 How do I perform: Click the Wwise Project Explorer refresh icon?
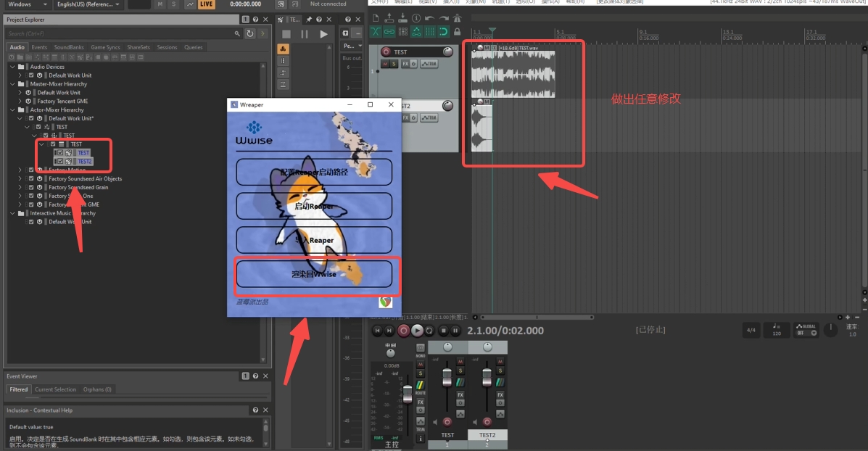coord(250,33)
